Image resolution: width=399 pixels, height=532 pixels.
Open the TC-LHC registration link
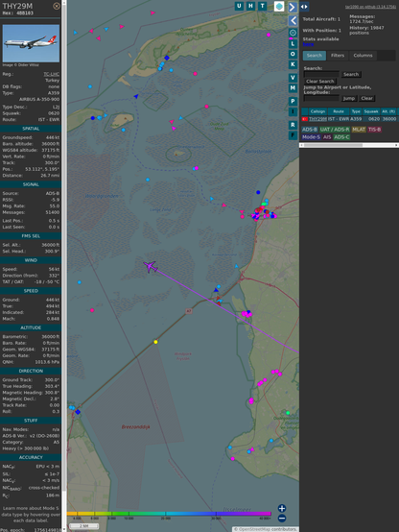(51, 74)
